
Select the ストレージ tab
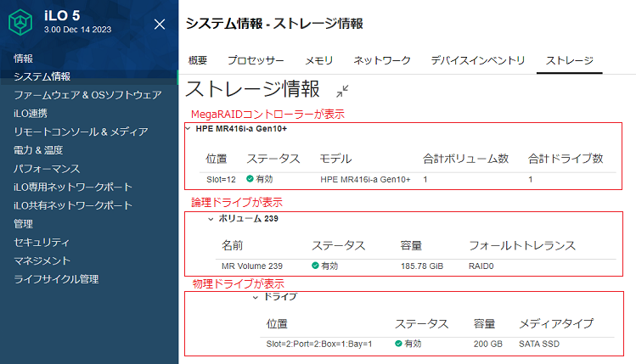click(x=570, y=60)
